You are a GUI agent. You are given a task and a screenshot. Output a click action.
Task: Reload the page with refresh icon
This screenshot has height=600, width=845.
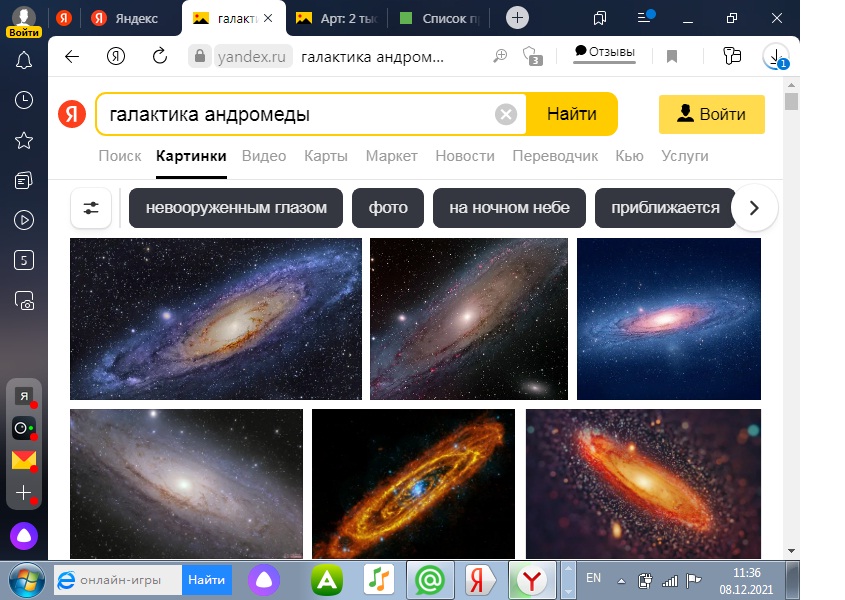pyautogui.click(x=160, y=56)
